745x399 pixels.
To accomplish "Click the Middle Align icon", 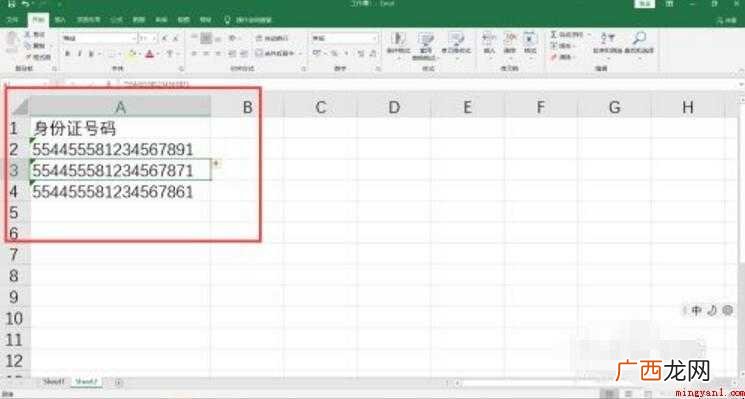I will coord(206,38).
